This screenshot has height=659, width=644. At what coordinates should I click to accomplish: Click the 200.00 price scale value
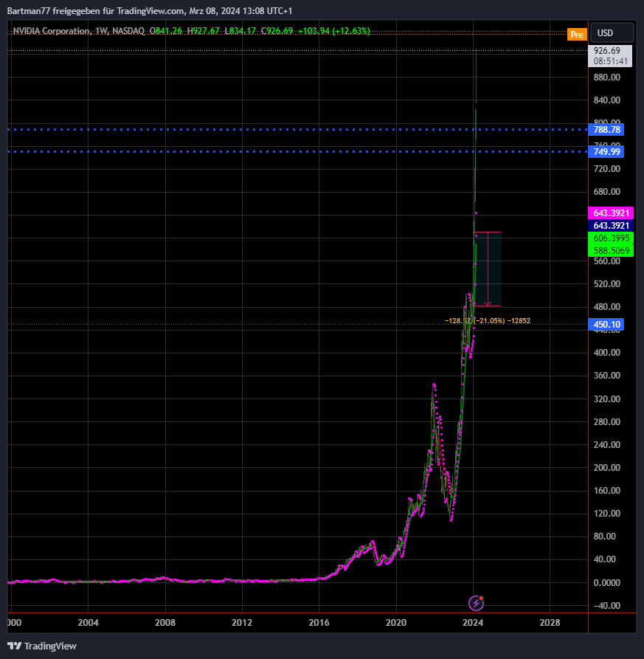point(606,468)
